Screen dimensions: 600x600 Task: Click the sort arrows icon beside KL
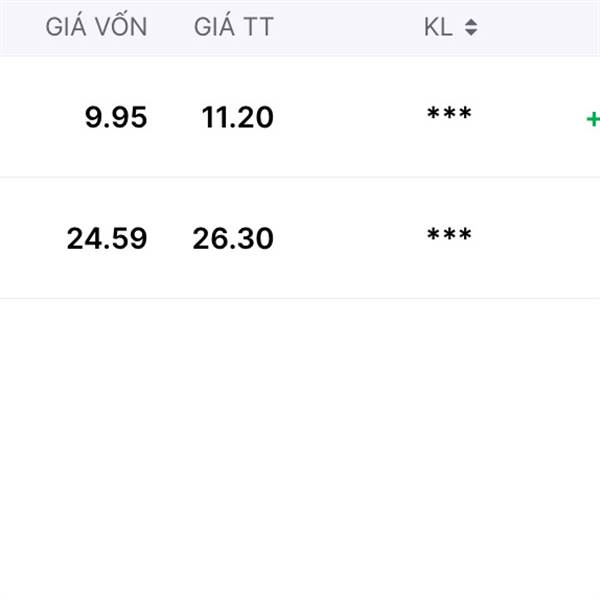(471, 27)
